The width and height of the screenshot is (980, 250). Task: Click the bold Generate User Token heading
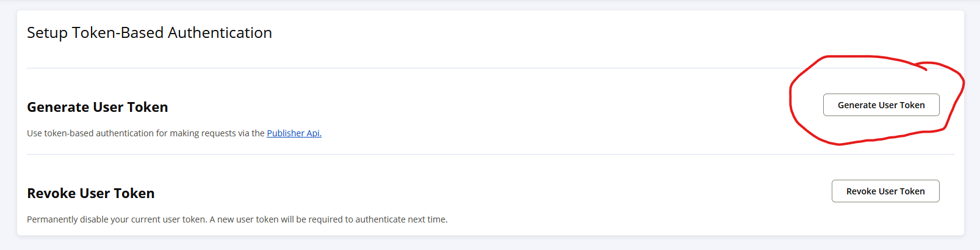click(98, 107)
